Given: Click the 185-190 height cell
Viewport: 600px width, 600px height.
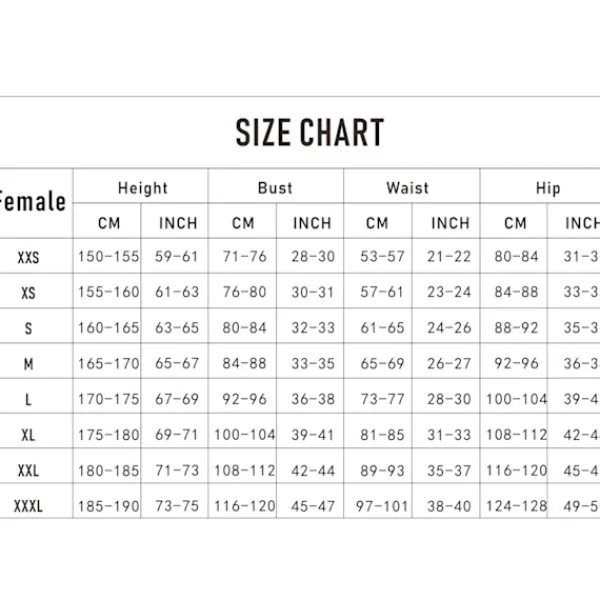Looking at the screenshot, I should coord(108,507).
